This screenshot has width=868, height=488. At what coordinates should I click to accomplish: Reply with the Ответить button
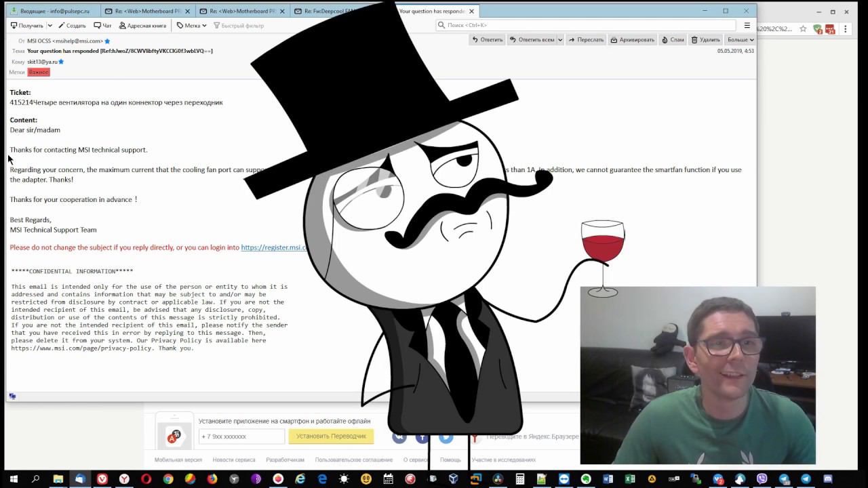coord(487,40)
